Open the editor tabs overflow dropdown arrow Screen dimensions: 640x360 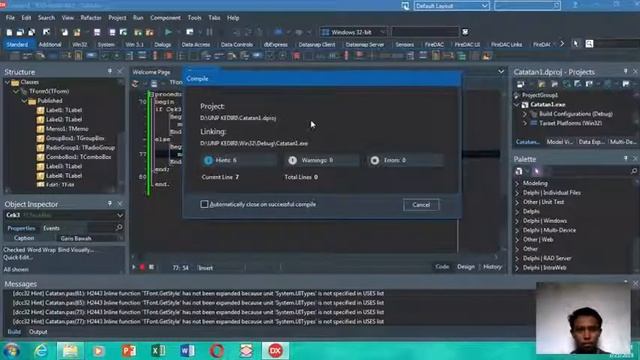click(x=501, y=71)
